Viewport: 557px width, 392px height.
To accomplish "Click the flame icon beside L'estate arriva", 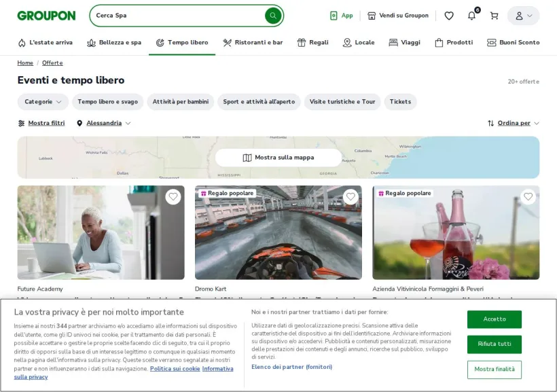I will click(x=22, y=43).
